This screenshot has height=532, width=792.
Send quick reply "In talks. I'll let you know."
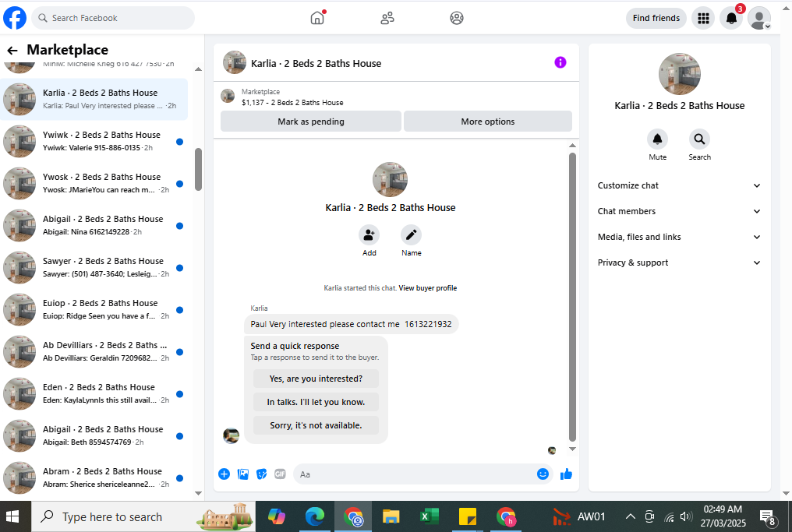point(316,402)
